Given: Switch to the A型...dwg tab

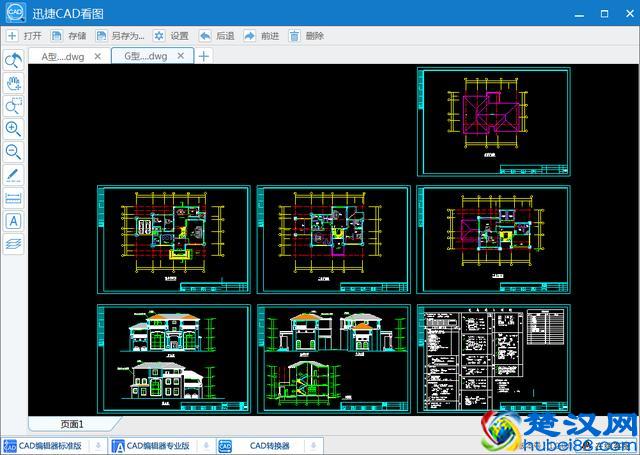Looking at the screenshot, I should tap(62, 57).
